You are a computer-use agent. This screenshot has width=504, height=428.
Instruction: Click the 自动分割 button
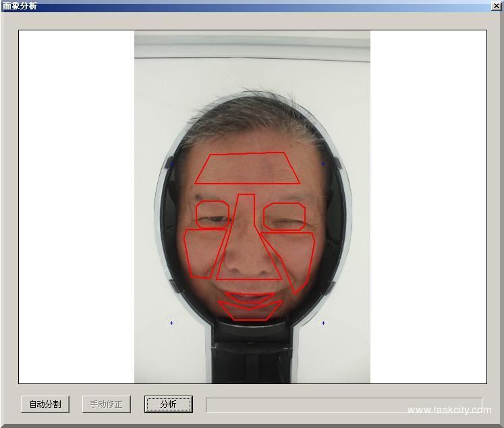tap(45, 404)
